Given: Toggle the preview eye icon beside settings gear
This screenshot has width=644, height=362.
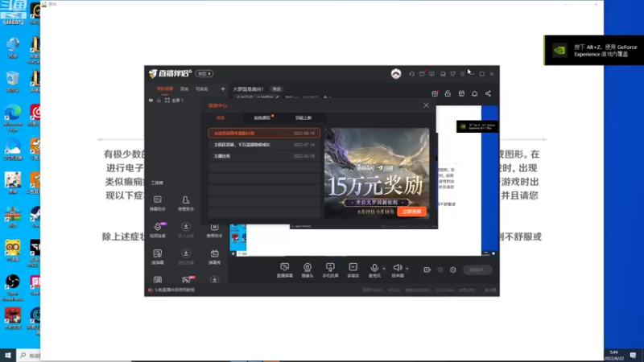Looking at the screenshot, I should (x=440, y=269).
